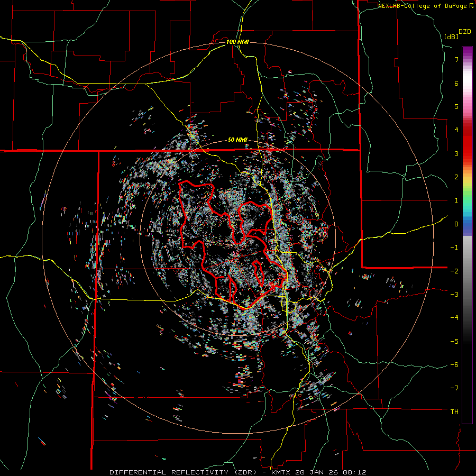Viewport: 476px width, 476px height.
Task: Click the DIFFERENTIAL REFLECTIVITY (ZDR) caption text
Action: tap(184, 472)
